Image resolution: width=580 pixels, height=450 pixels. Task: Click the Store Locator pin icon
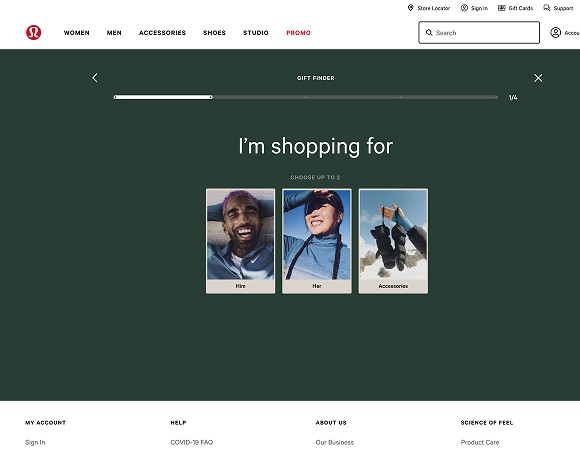coord(410,8)
